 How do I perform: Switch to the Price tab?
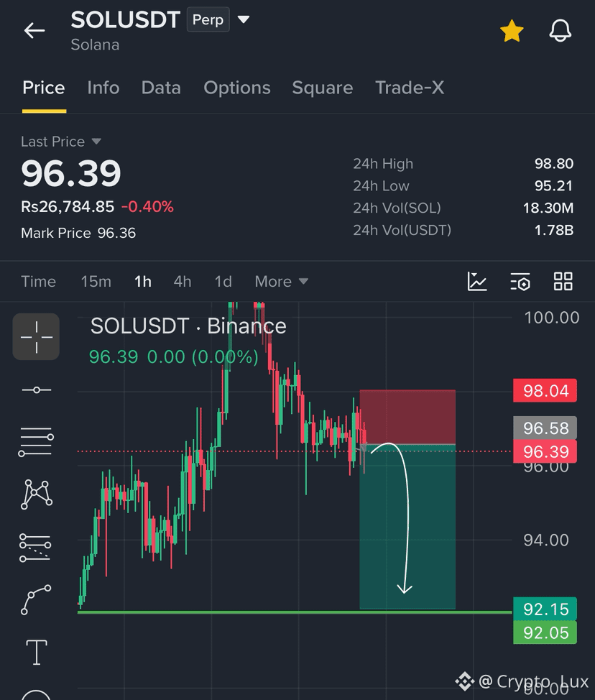pos(44,88)
